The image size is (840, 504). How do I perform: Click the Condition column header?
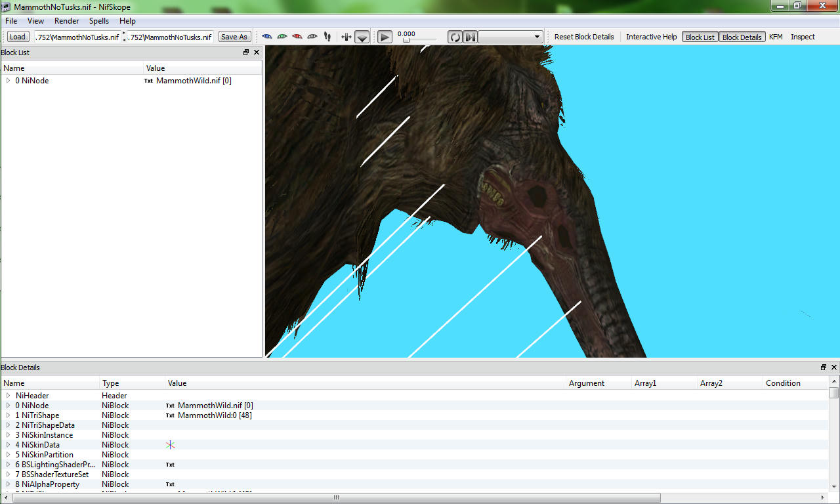coord(795,383)
